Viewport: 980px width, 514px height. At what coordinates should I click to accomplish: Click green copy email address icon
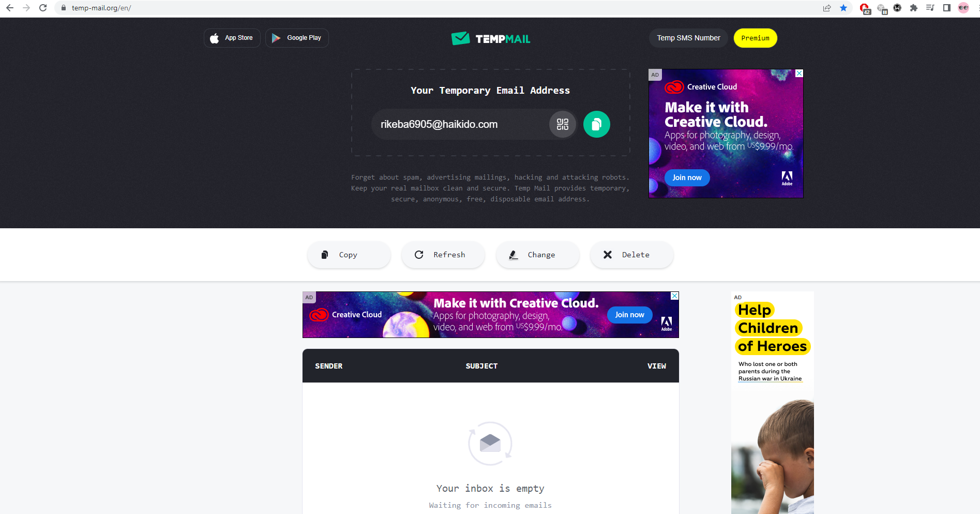[596, 124]
